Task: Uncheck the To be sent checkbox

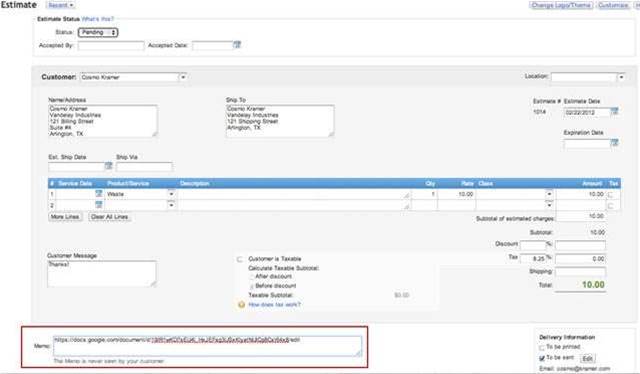Action: point(542,358)
